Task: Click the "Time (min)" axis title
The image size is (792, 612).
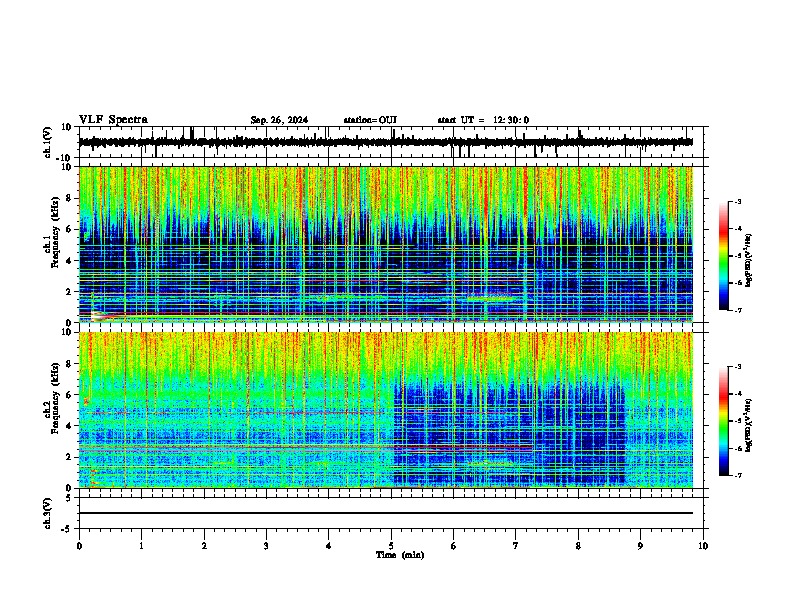Action: tap(400, 555)
